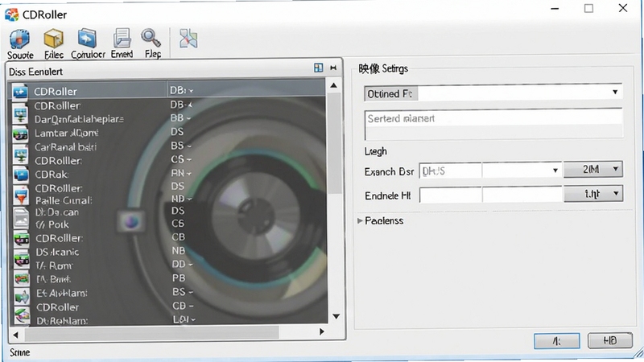644x362 pixels.
Task: Select the DtrRehlam list row
Action: pos(170,319)
